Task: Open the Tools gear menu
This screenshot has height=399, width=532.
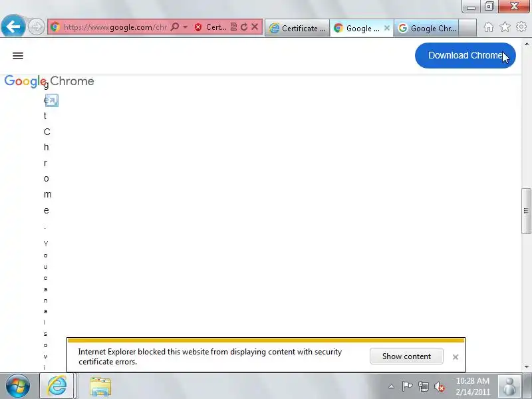Action: tap(521, 27)
